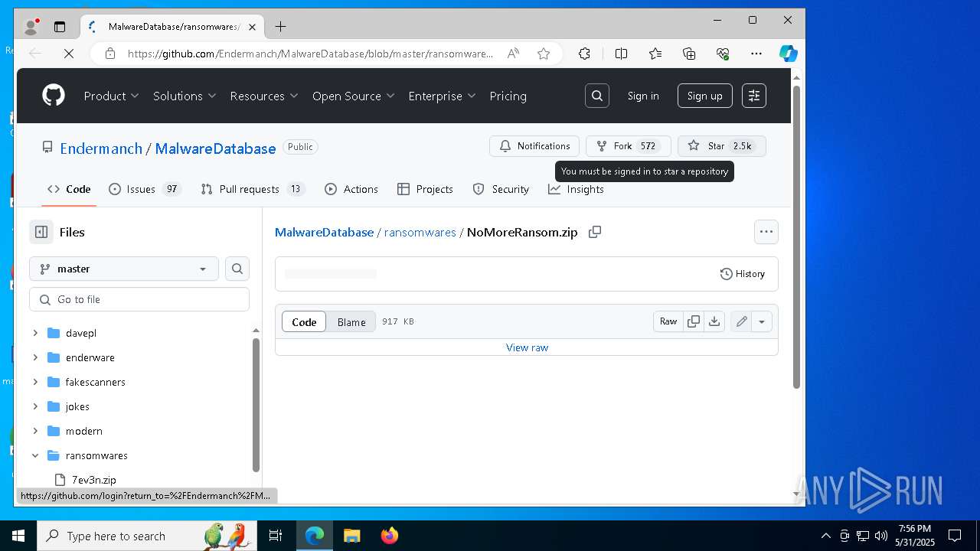Copy file path icon beside NoMoreRansom.zip
This screenshot has width=980, height=551.
coord(595,232)
